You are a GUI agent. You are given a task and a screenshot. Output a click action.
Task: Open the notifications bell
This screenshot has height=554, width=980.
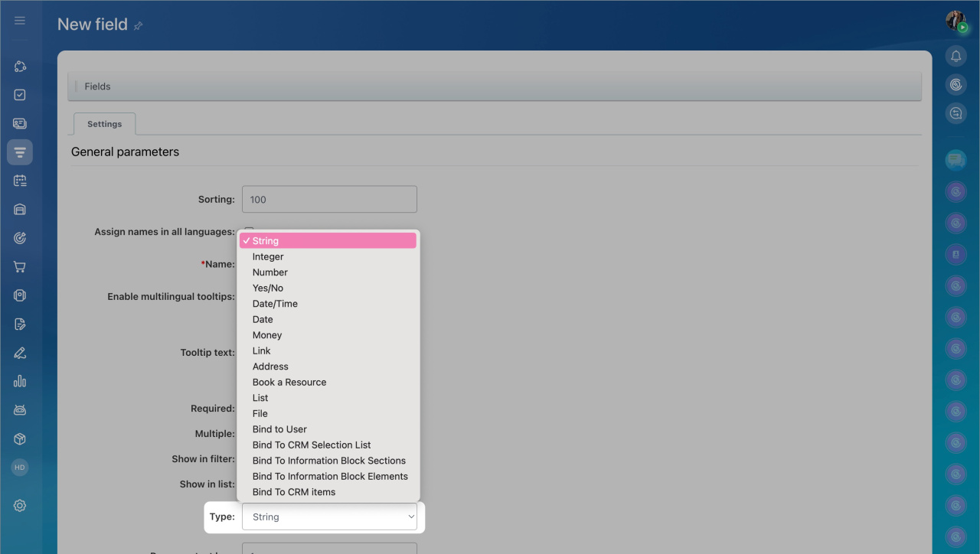[x=955, y=56]
